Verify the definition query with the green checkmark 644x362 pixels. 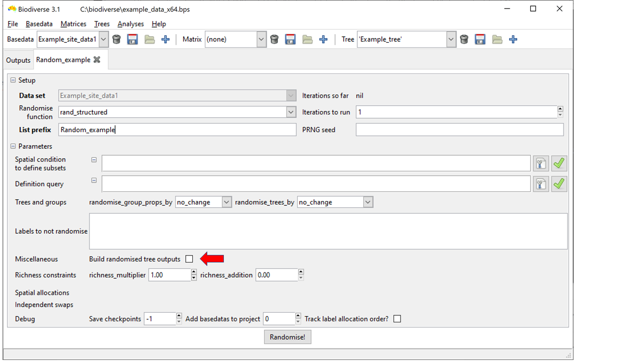(558, 184)
